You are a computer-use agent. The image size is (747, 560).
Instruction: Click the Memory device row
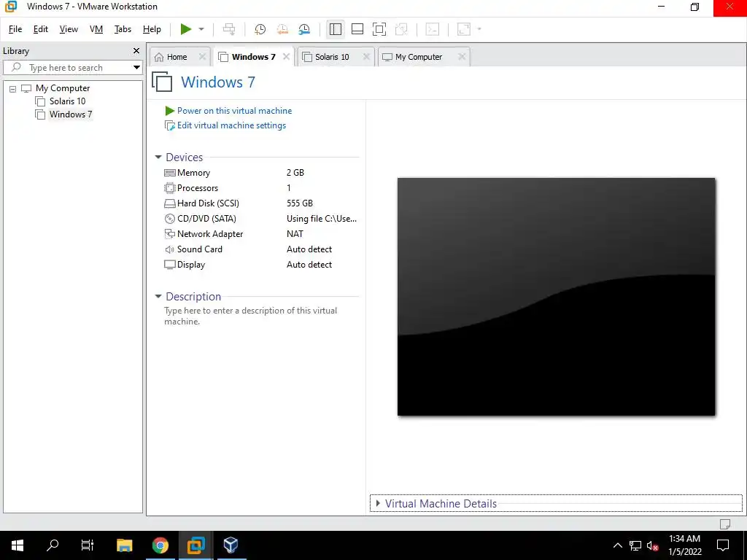[261, 173]
